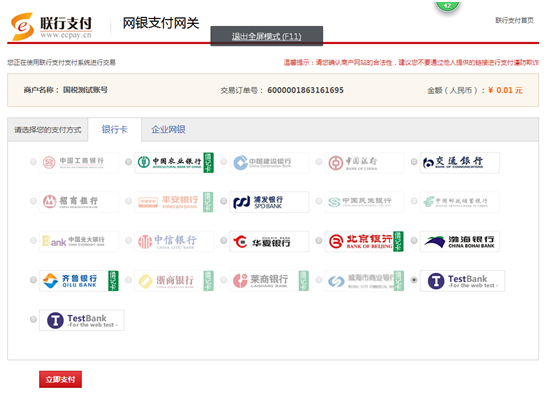Click the 退出全屏模式 (F11) overlay
Screen dimensions: 557x417
(267, 36)
